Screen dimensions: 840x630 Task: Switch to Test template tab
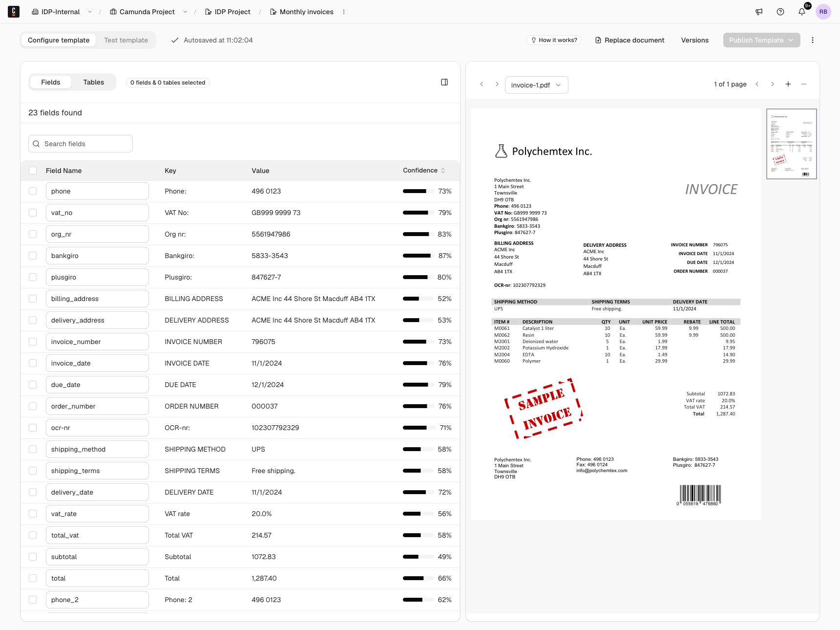pos(126,40)
